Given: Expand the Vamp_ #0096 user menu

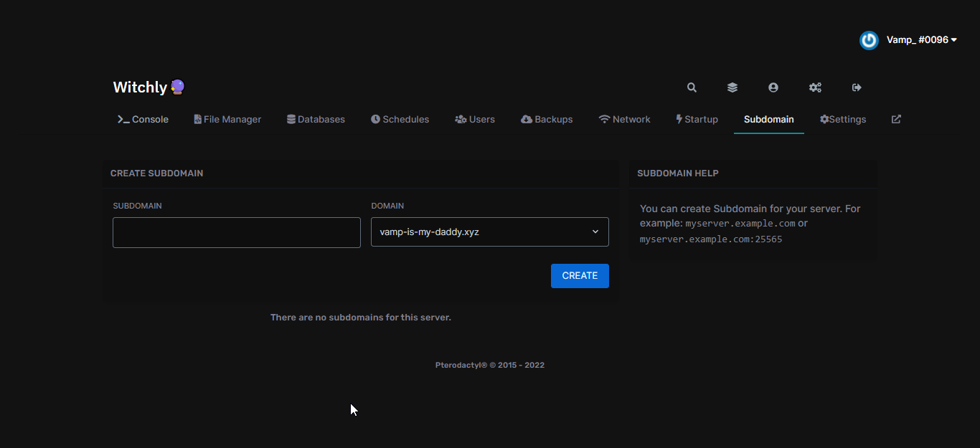Looking at the screenshot, I should pos(920,39).
